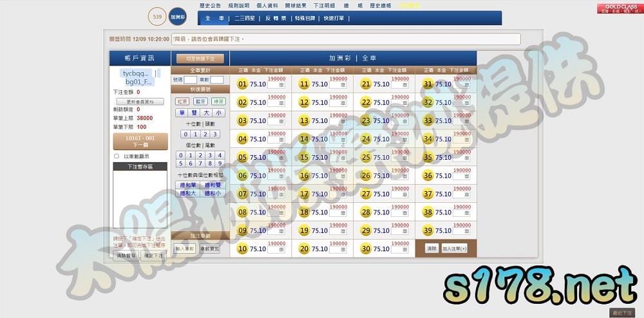Click keypad icon beside number 12 input
Viewport: 644px width, 318px height.
[343, 104]
